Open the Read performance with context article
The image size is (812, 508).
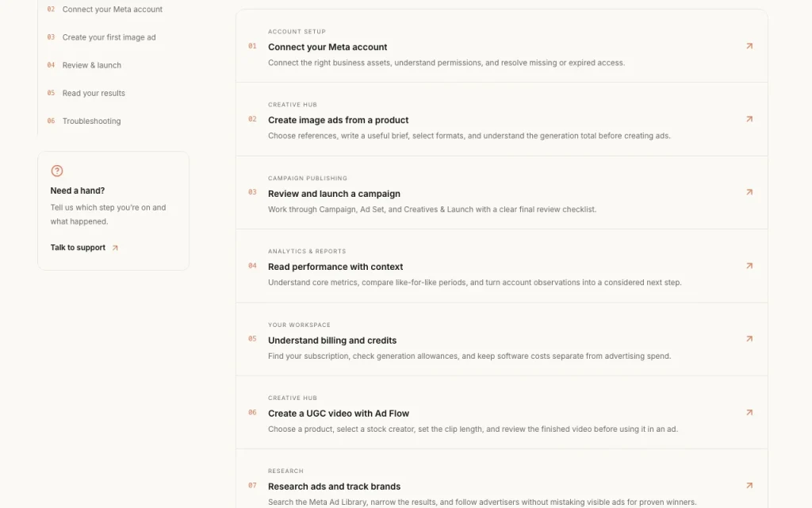335,267
